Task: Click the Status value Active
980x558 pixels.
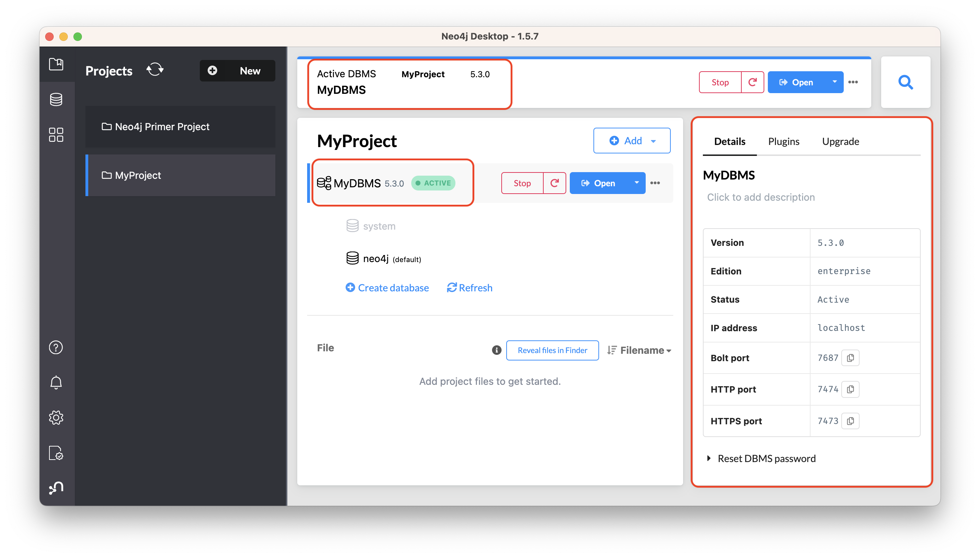Action: click(833, 299)
